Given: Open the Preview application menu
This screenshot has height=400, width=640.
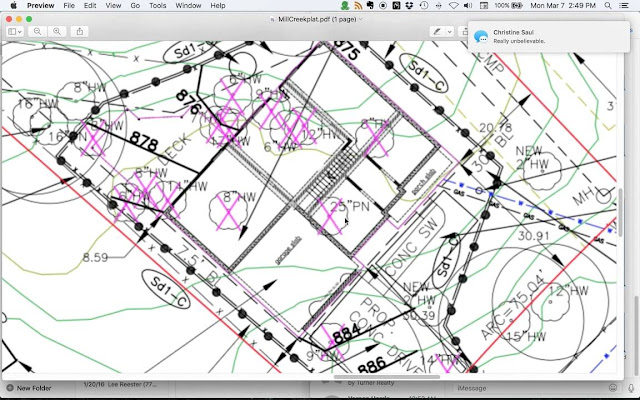Looking at the screenshot, I should coord(40,5).
